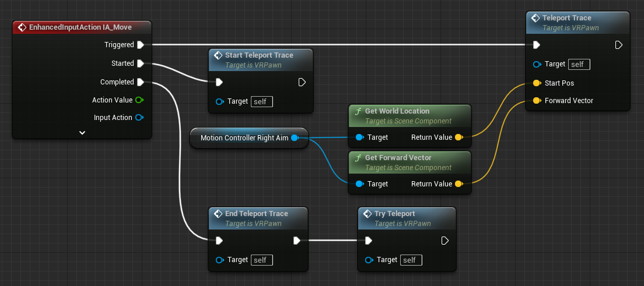
Task: Click the event icon on IA_Move header
Action: (x=22, y=27)
